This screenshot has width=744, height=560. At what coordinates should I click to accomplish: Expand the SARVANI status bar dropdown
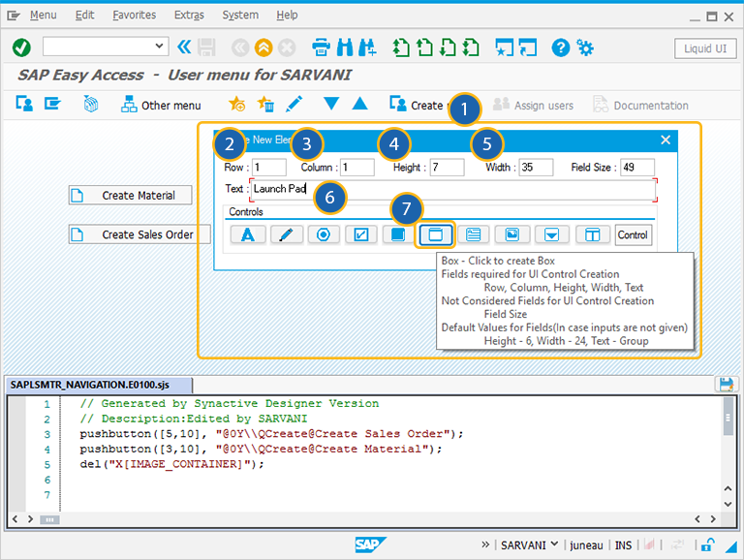[x=554, y=544]
